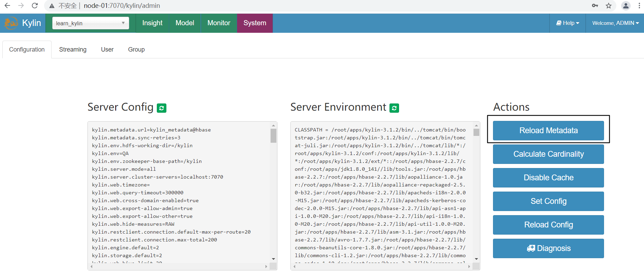Click the Disable Cache button

[548, 178]
